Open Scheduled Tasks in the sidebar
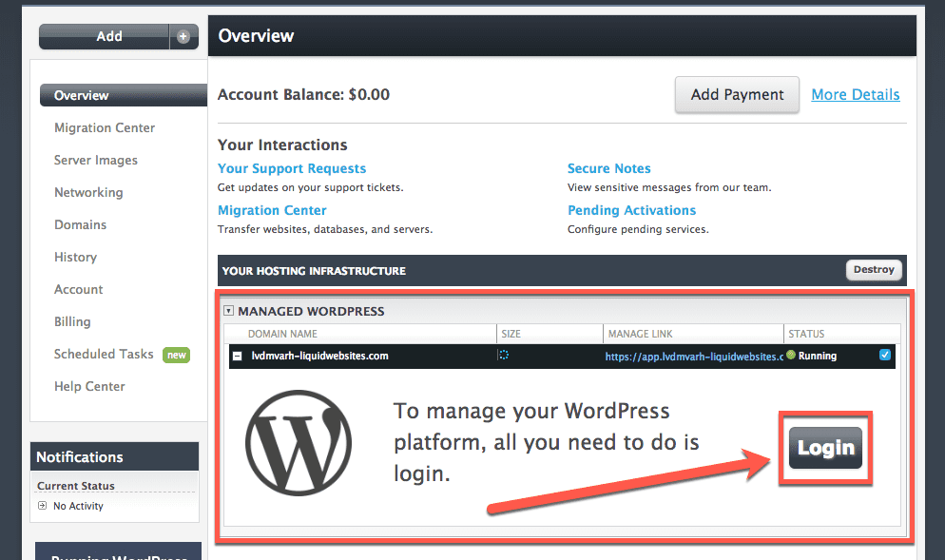The height and width of the screenshot is (560, 945). (104, 355)
